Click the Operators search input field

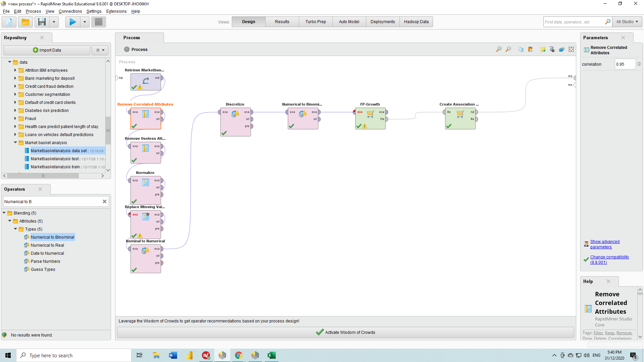[x=52, y=202]
